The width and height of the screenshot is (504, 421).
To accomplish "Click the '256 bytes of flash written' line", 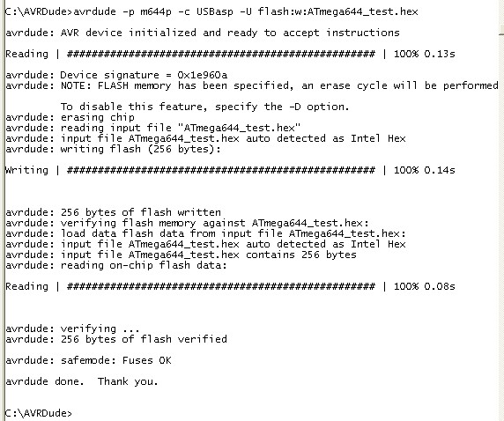I will click(113, 212).
